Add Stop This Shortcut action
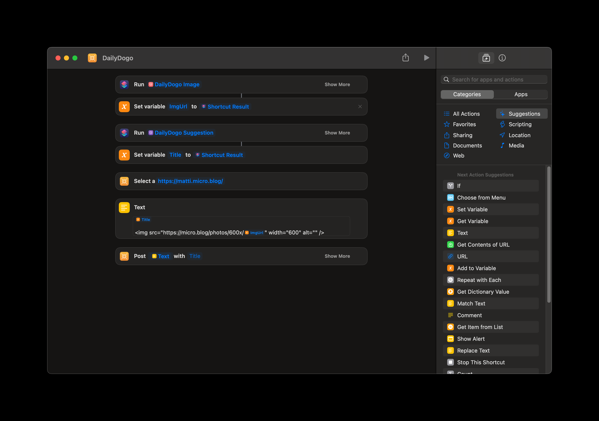The height and width of the screenshot is (421, 599). pos(491,363)
